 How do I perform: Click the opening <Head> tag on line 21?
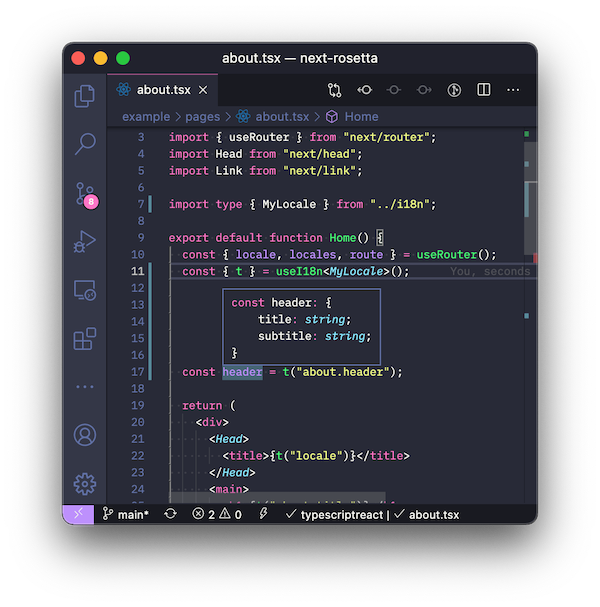[x=229, y=439]
